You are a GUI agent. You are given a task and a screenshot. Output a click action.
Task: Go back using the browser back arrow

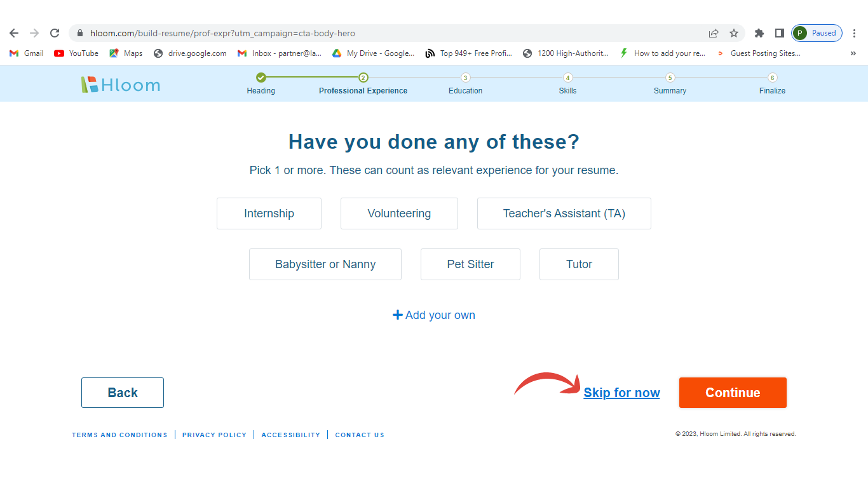[x=14, y=33]
